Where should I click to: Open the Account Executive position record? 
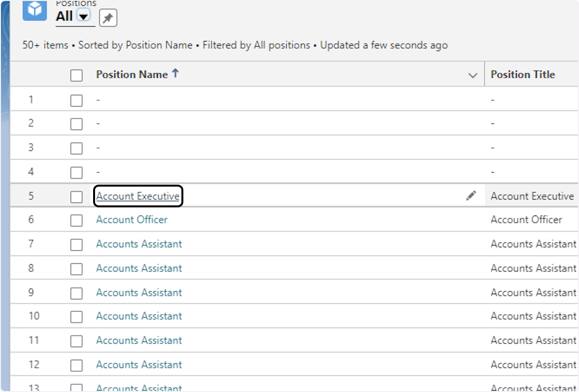coord(138,196)
